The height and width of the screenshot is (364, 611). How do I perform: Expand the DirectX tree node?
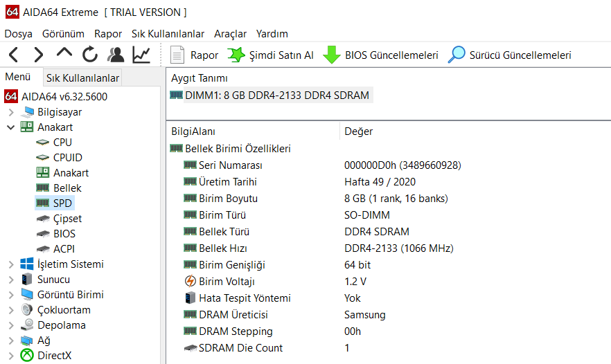tap(11, 356)
